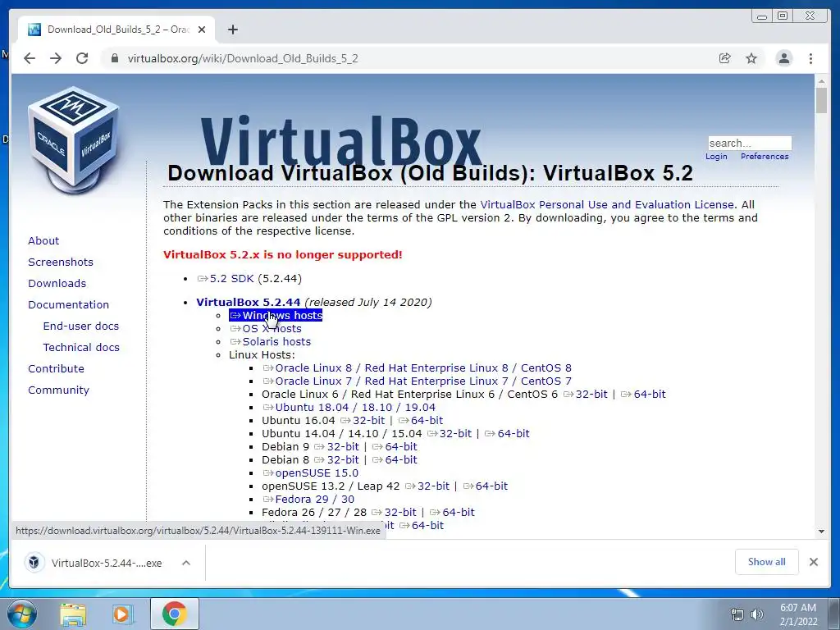Open the Windows Start menu
The height and width of the screenshot is (630, 840).
(21, 614)
